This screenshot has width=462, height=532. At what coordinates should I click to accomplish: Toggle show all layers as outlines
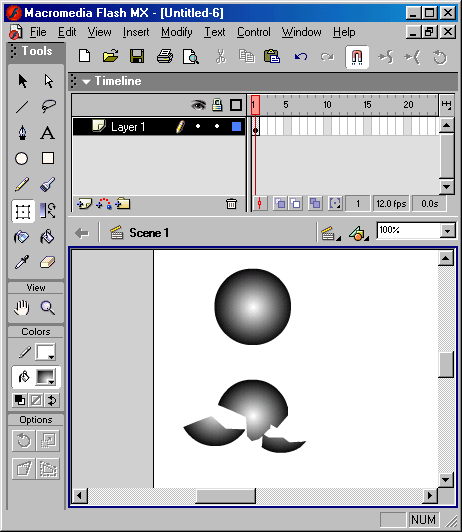click(236, 105)
